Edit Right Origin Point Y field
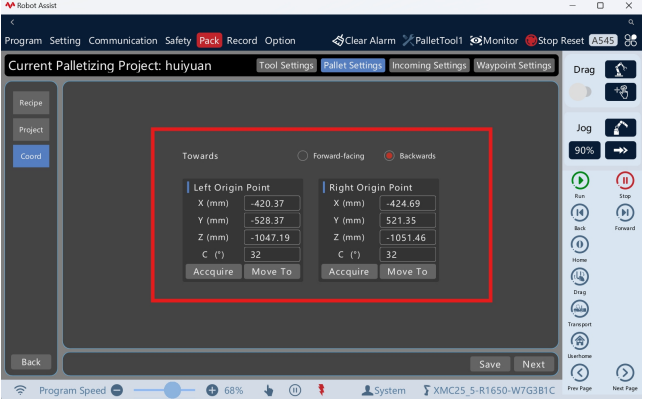 408,220
